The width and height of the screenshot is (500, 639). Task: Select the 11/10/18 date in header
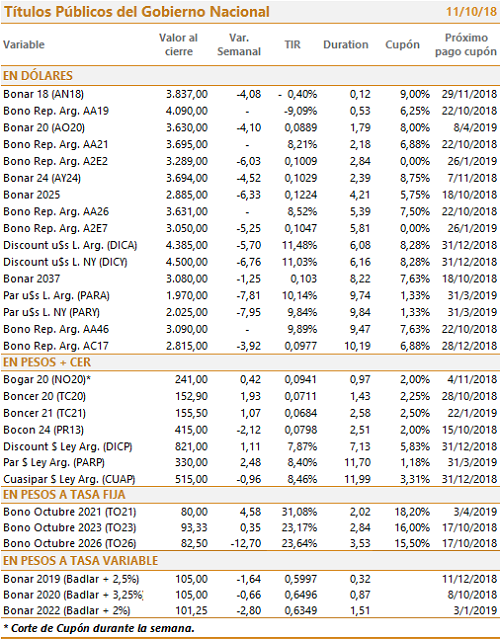pos(471,11)
